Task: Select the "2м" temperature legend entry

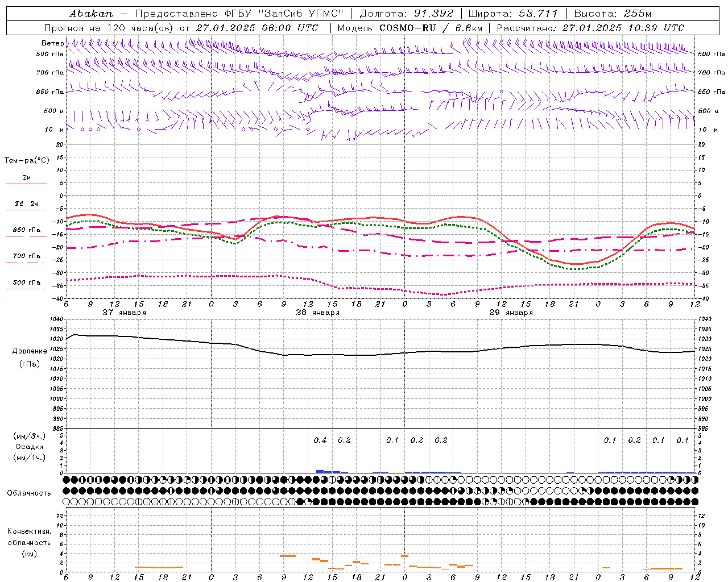Action: pyautogui.click(x=27, y=178)
